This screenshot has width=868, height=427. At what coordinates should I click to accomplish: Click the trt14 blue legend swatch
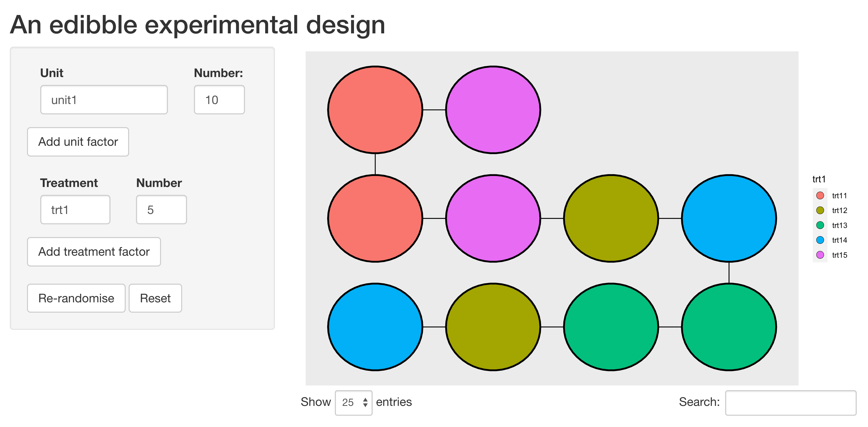(820, 240)
